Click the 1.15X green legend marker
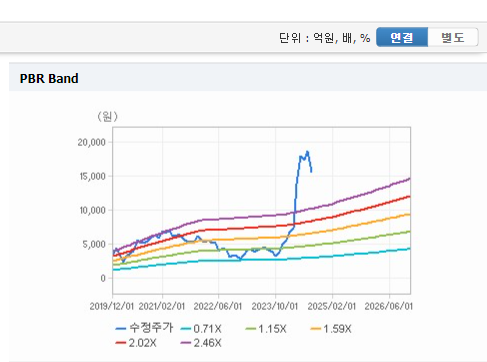The width and height of the screenshot is (487, 362). pos(250,329)
